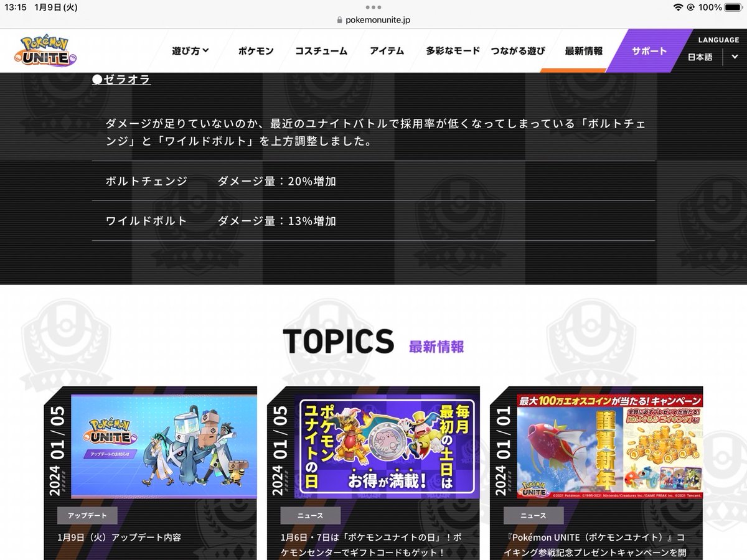Open the コイキング参戦記念プレゼントキャンペーン article
This screenshot has height=560, width=747.
[x=595, y=544]
